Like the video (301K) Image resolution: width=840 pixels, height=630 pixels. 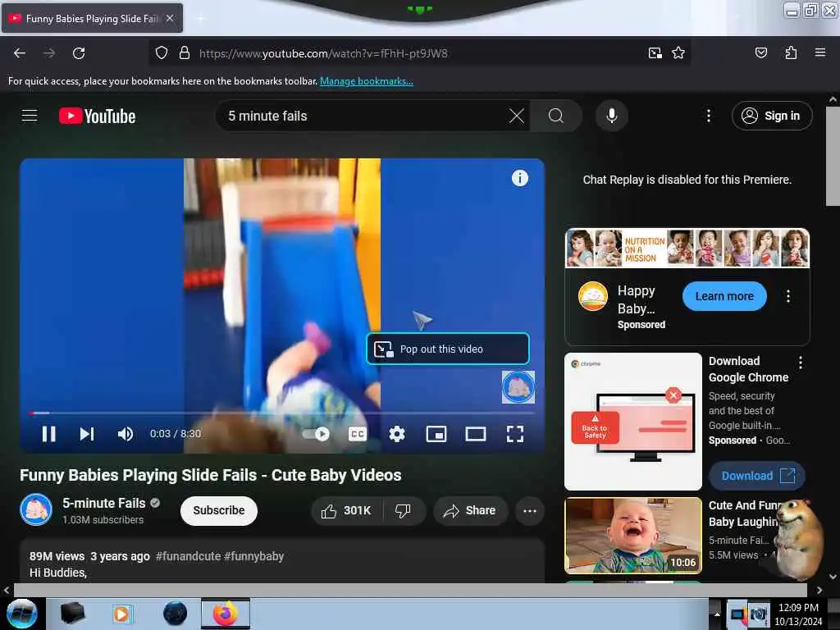[346, 510]
